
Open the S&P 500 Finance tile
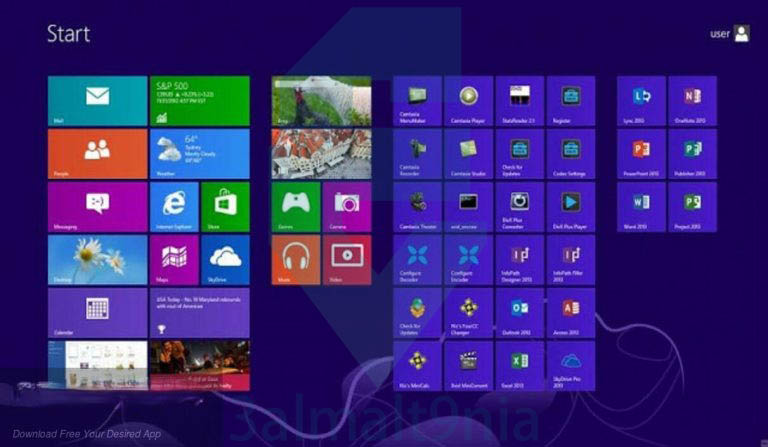pos(200,101)
